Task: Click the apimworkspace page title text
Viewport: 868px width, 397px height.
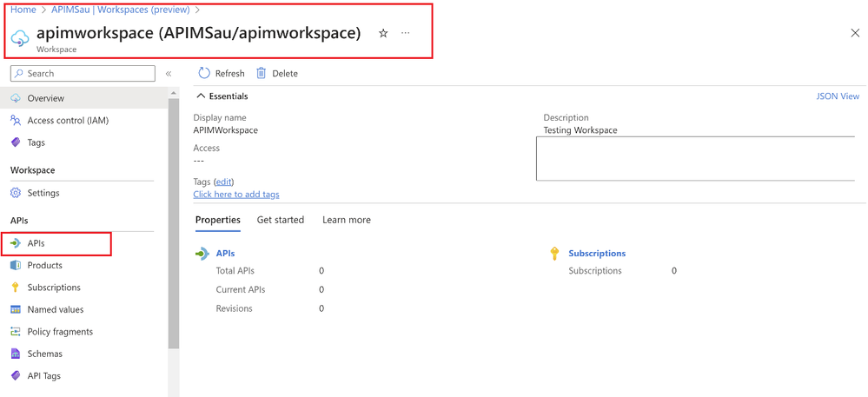Action: pos(199,33)
